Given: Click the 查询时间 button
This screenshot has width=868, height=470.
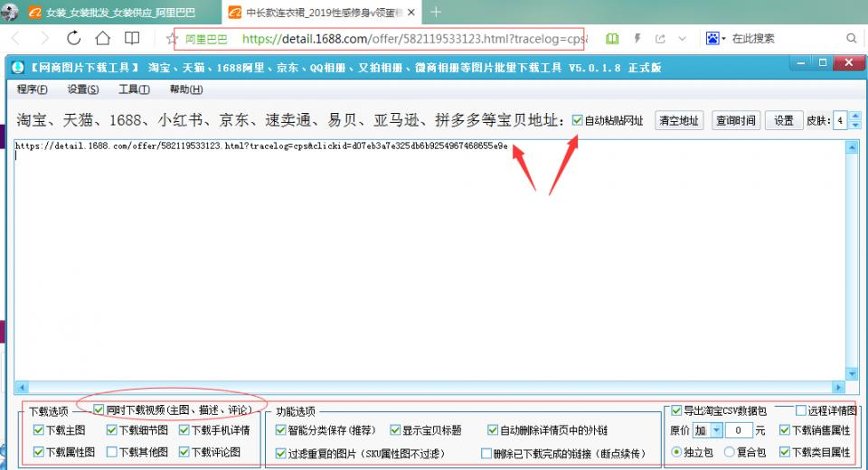Looking at the screenshot, I should [736, 120].
